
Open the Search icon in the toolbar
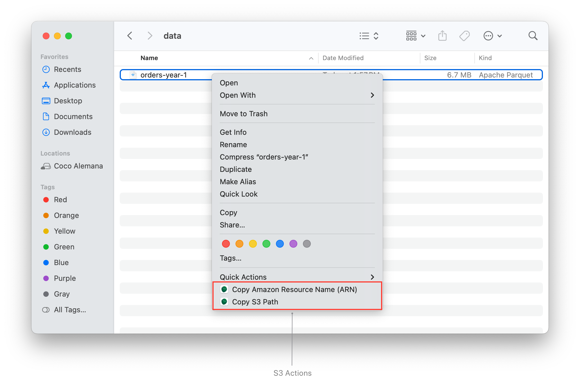point(533,36)
